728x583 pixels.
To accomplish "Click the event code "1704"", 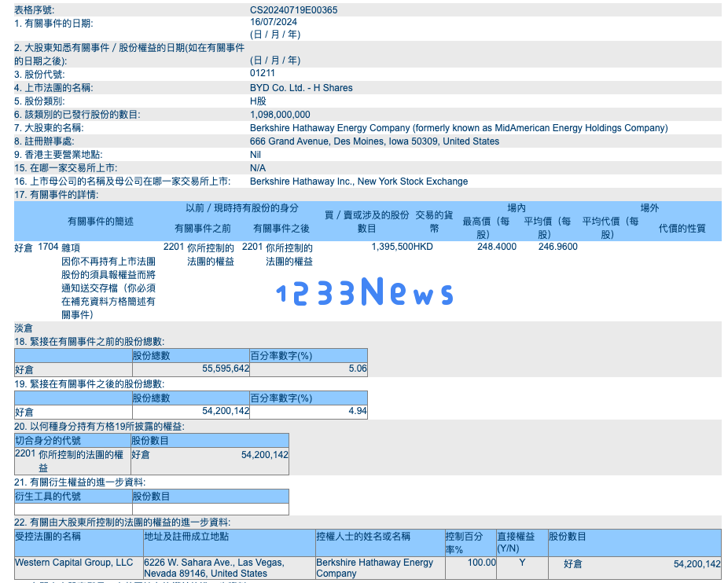I will tap(48, 247).
